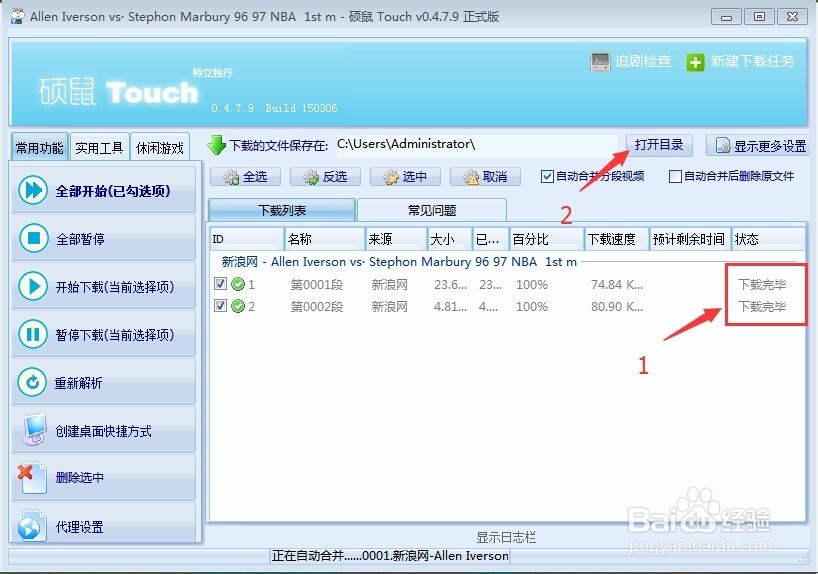Sort by the 来源 column header
This screenshot has width=818, height=574.
[396, 239]
